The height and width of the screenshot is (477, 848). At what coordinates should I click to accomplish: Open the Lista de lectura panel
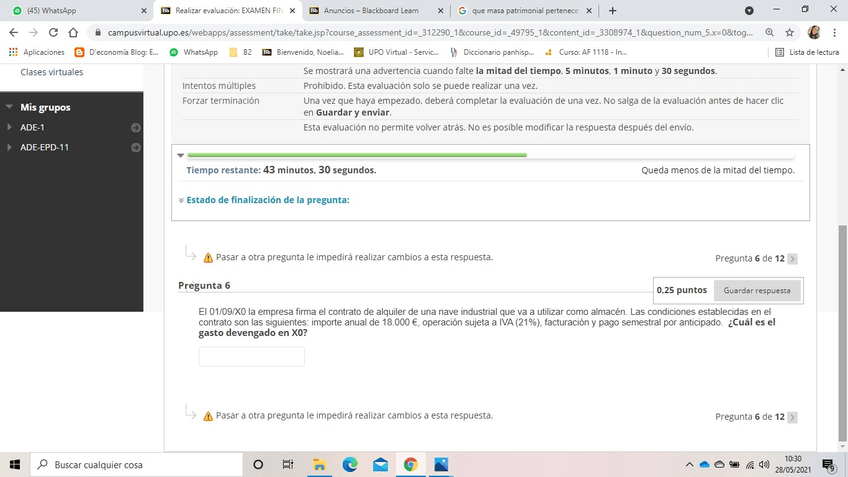(x=807, y=52)
